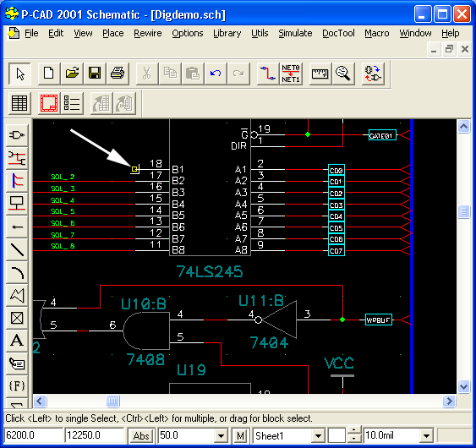This screenshot has height=448, width=476.
Task: Click the scroll right arrow
Action: coord(449,402)
